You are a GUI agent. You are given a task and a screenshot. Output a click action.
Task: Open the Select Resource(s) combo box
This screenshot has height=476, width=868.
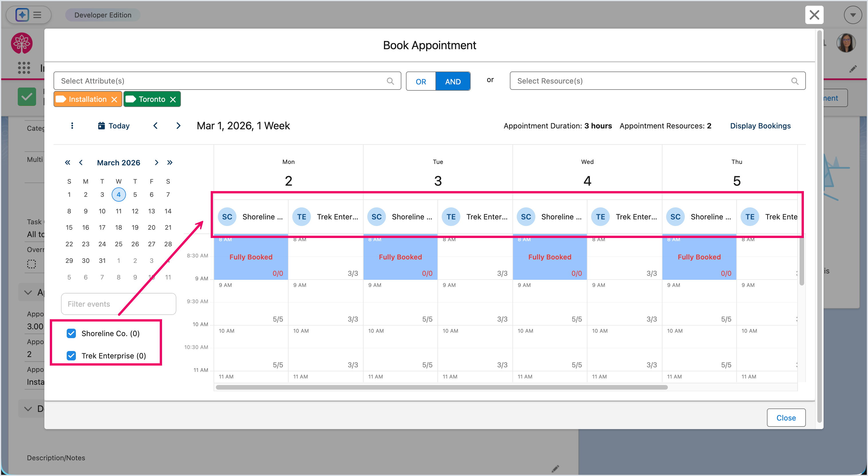click(x=657, y=81)
